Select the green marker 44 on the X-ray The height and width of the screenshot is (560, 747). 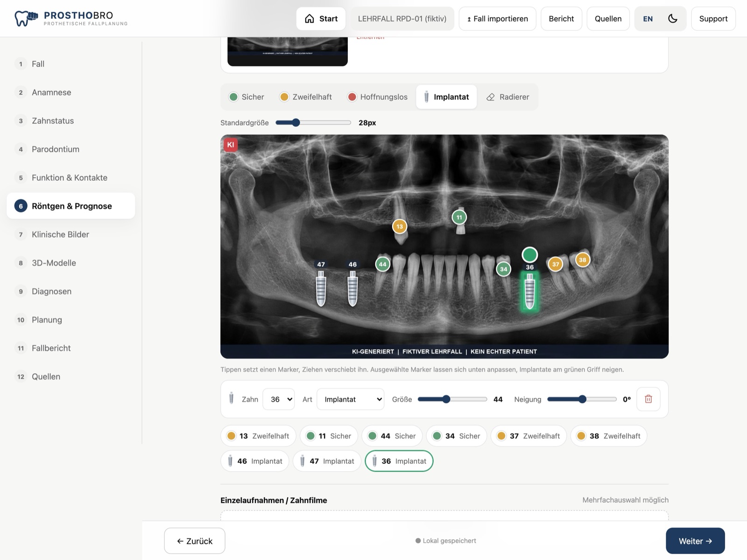(x=383, y=264)
